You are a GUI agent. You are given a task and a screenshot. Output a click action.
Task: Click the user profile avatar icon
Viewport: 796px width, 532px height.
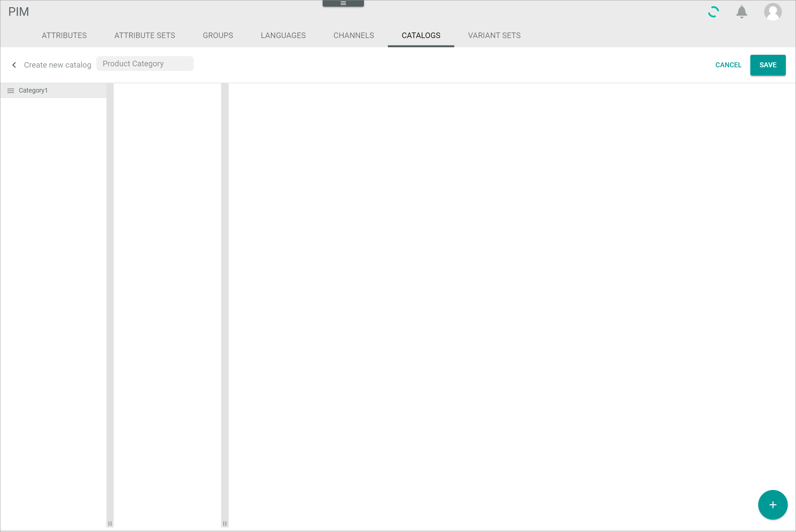773,12
